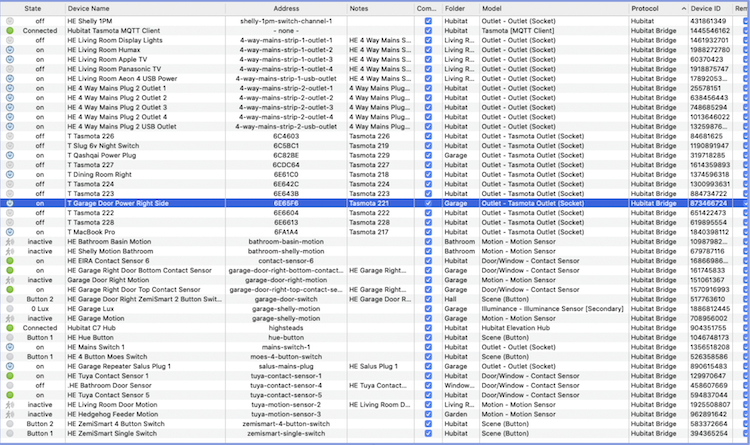
Task: Click green icon for HE EIRA Contact Sensor 6
Action: (x=10, y=261)
